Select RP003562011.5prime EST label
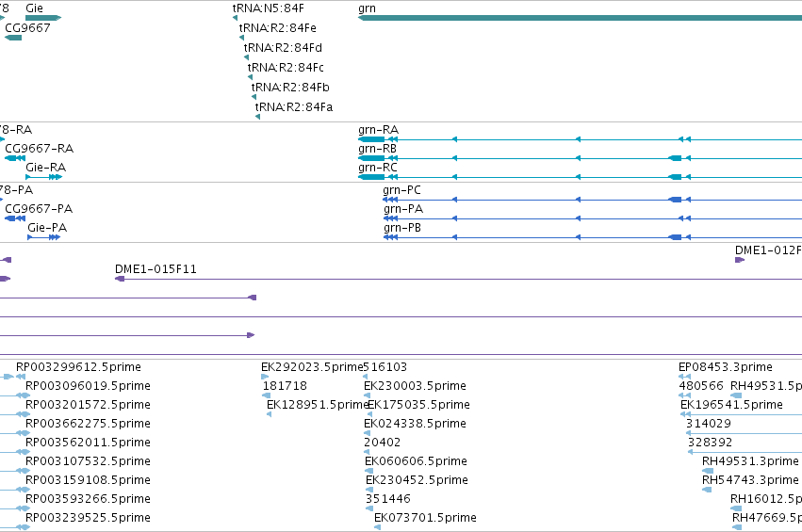802x532 pixels. click(x=88, y=443)
